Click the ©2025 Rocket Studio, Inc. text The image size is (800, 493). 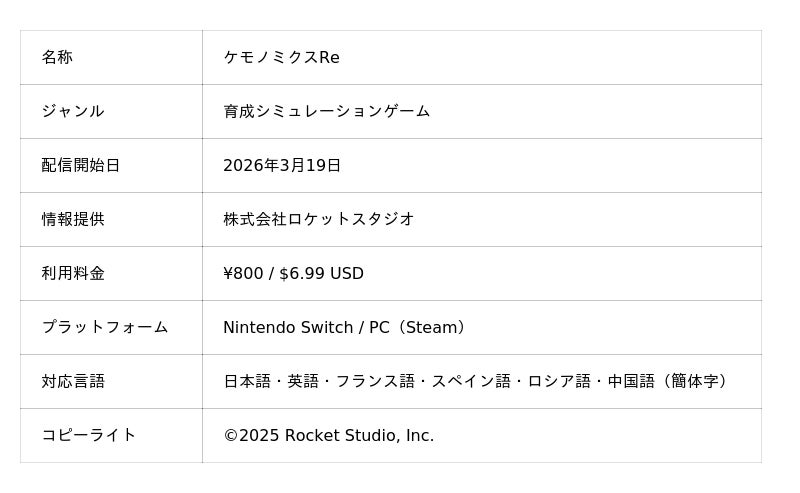coord(328,436)
